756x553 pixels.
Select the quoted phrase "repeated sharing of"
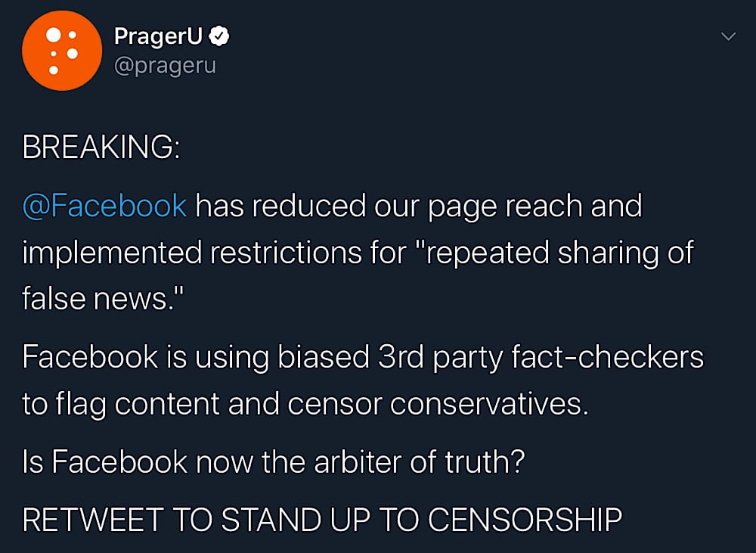tap(554, 253)
